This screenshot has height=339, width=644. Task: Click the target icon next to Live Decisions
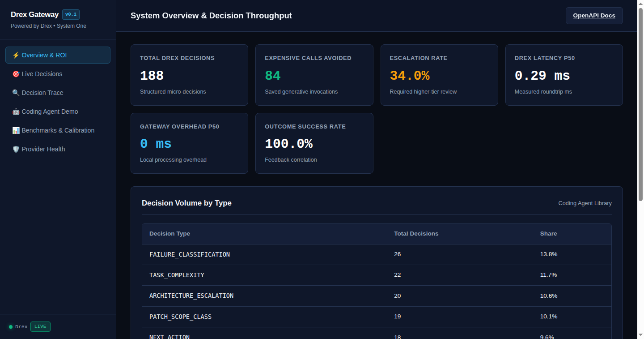[x=16, y=74]
